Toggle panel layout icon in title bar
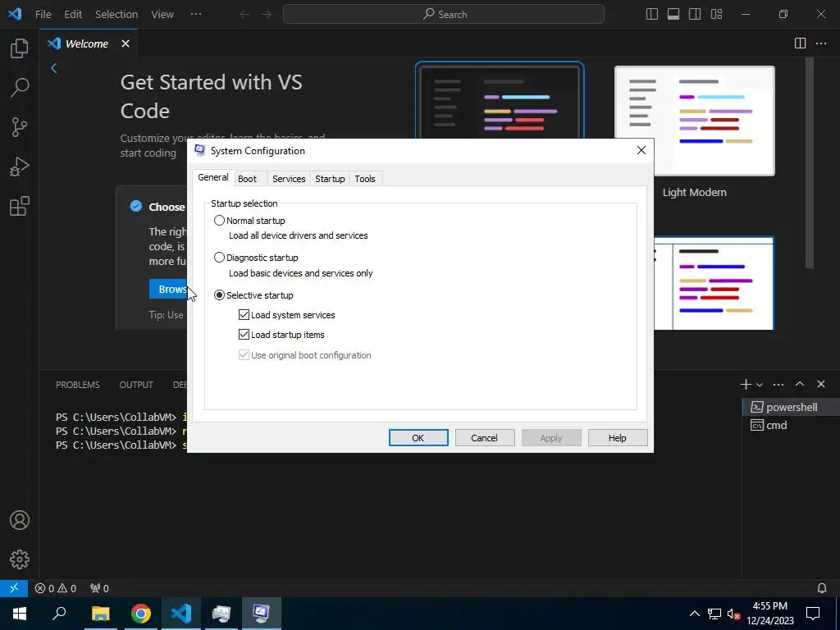This screenshot has width=840, height=630. tap(673, 15)
